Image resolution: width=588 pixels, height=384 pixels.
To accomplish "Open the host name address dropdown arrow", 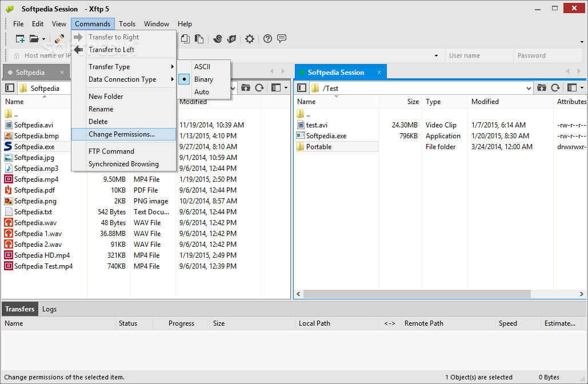I will pyautogui.click(x=436, y=56).
